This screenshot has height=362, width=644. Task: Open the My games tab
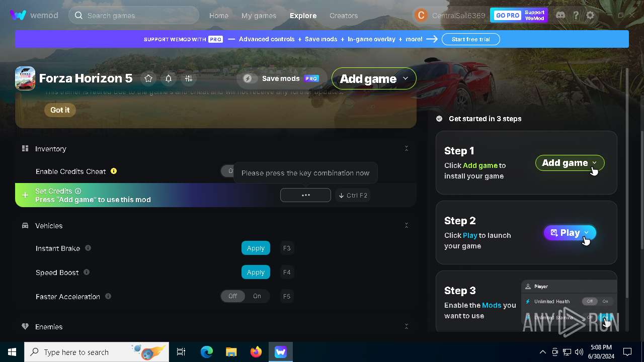tap(259, 16)
